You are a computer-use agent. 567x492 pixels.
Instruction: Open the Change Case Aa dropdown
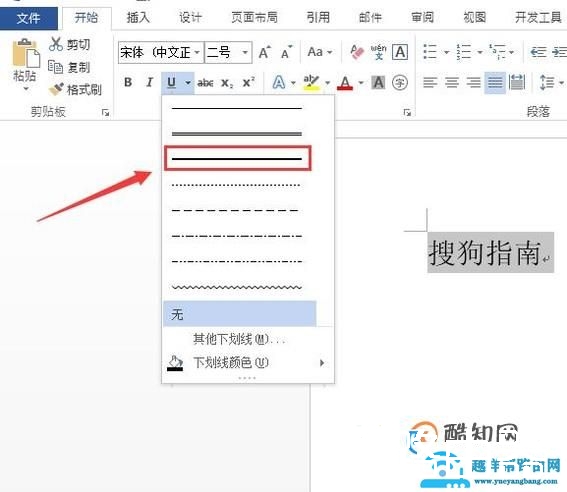coord(320,52)
